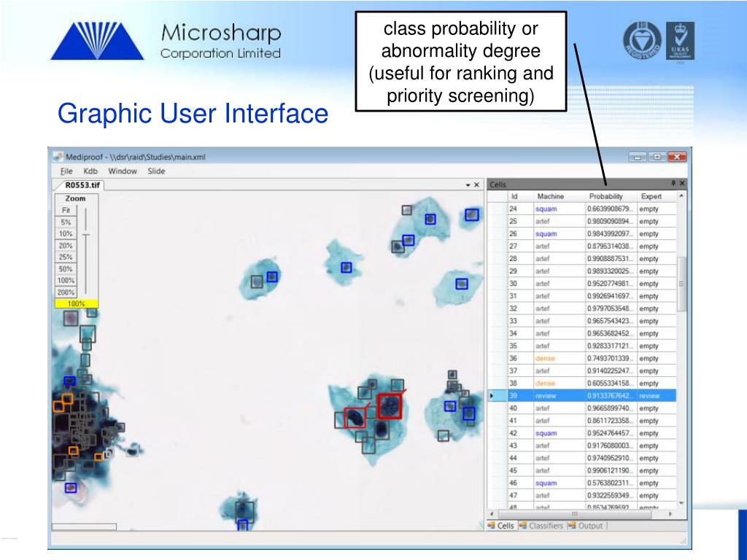Viewport: 747px width, 560px height.
Task: Select cell row with Id 46
Action: click(581, 483)
